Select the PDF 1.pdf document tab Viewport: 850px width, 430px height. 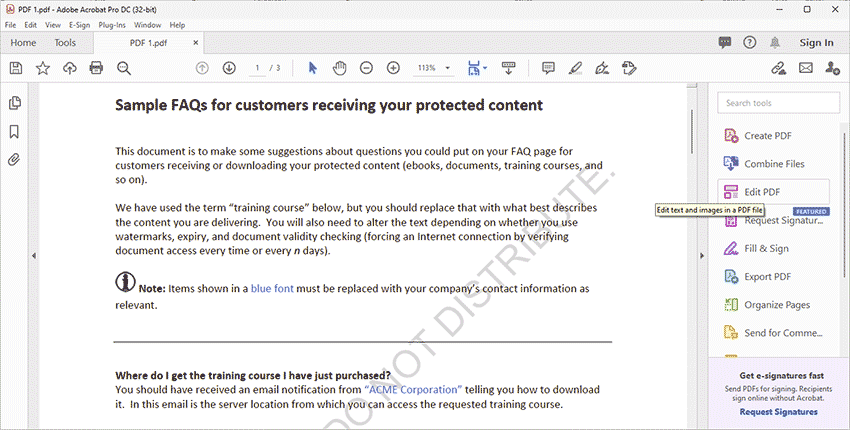(148, 43)
